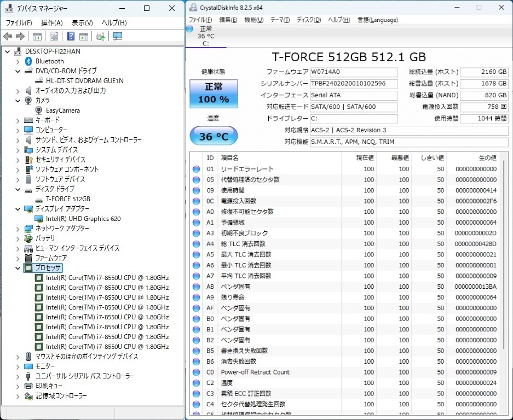Click the Update driver icon with green arrow
Image resolution: width=513 pixels, height=420 pixels.
click(100, 36)
